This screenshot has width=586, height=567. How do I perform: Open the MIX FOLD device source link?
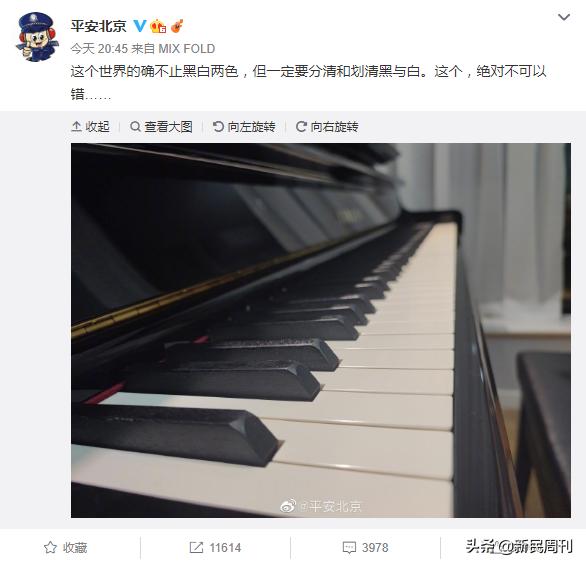tap(186, 49)
